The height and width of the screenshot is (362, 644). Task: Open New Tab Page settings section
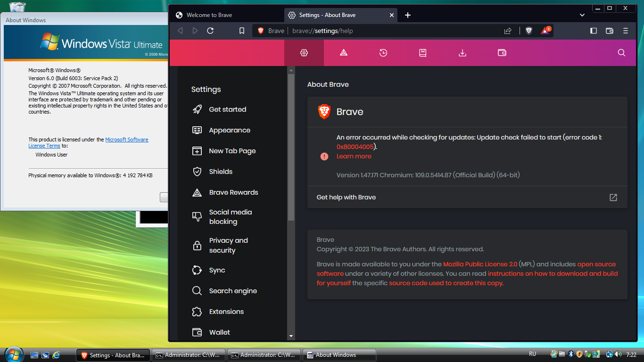tap(232, 151)
